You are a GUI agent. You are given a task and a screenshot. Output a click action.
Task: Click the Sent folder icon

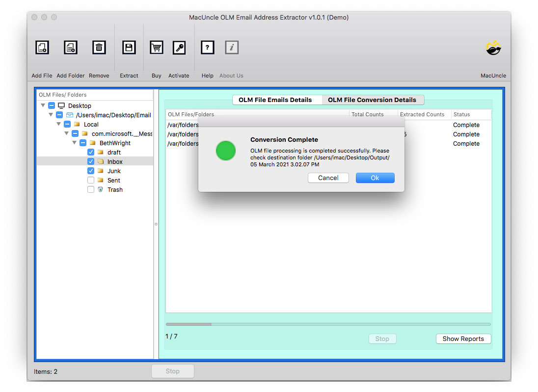coord(101,180)
